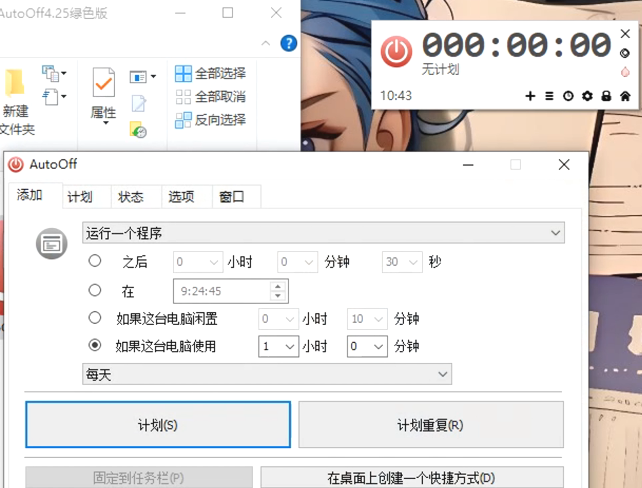Viewport: 642px width, 488px height.
Task: Click the 无计划 status text
Action: pos(440,69)
